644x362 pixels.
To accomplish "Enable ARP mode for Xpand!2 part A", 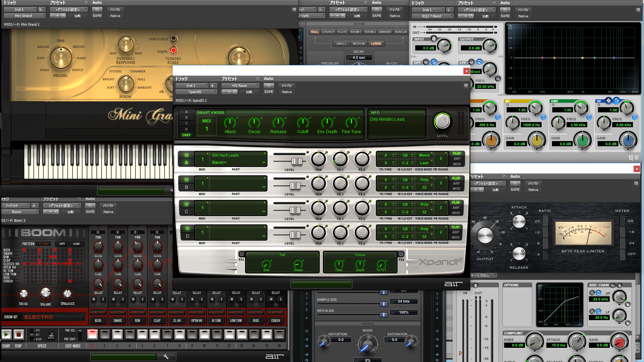I will 457,159.
